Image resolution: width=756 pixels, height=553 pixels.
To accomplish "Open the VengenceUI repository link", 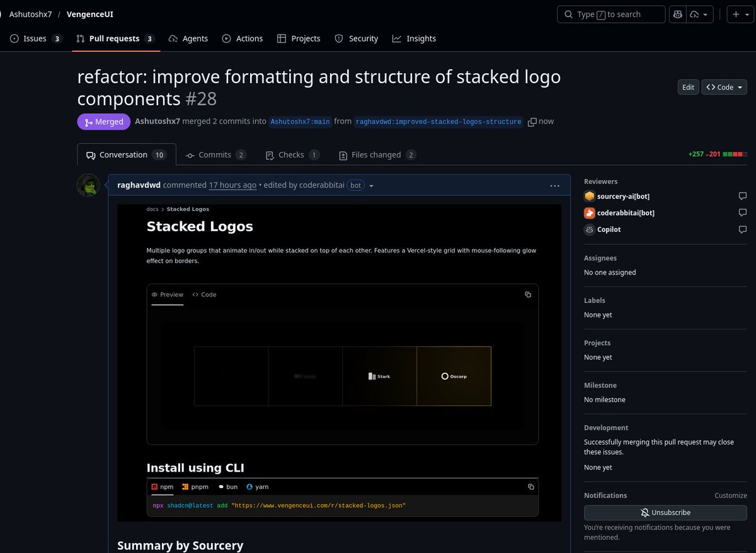I will click(90, 14).
